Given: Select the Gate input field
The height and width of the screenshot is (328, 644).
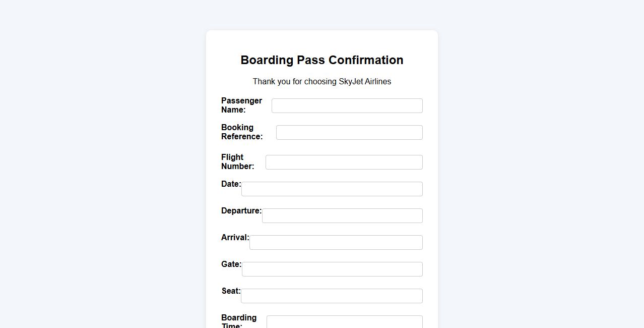Looking at the screenshot, I should 332,269.
